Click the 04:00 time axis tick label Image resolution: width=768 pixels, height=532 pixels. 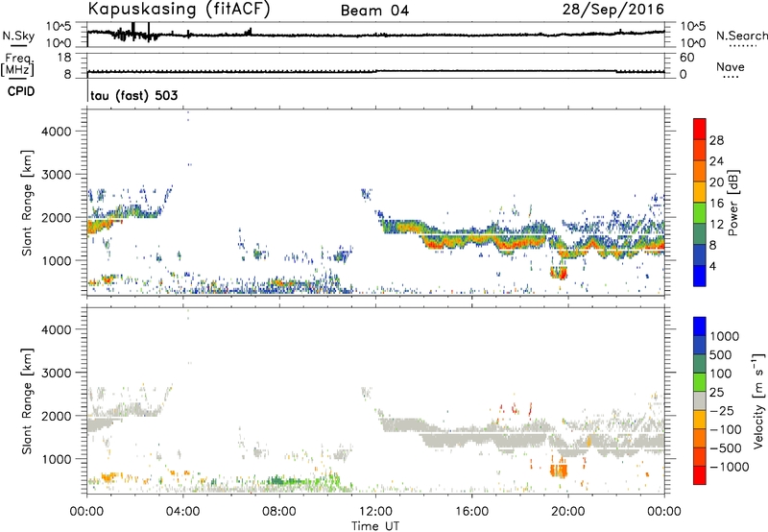click(183, 512)
